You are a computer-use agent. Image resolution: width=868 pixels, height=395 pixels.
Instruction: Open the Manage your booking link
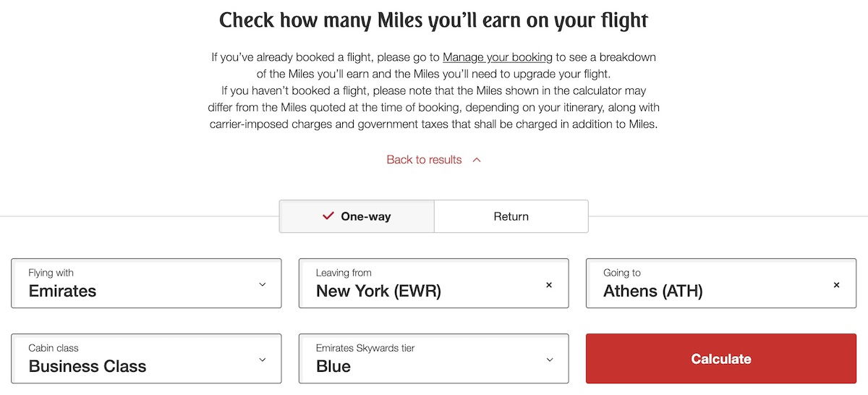pos(498,56)
